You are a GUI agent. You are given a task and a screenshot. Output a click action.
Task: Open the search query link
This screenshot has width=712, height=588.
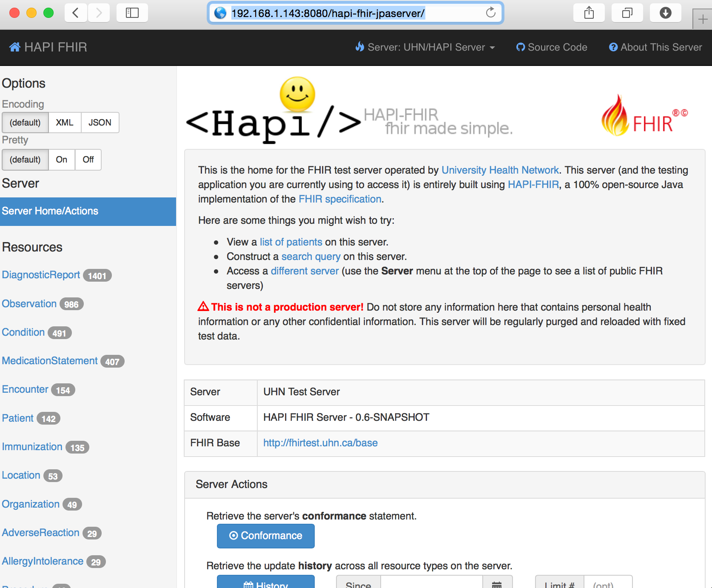point(311,257)
